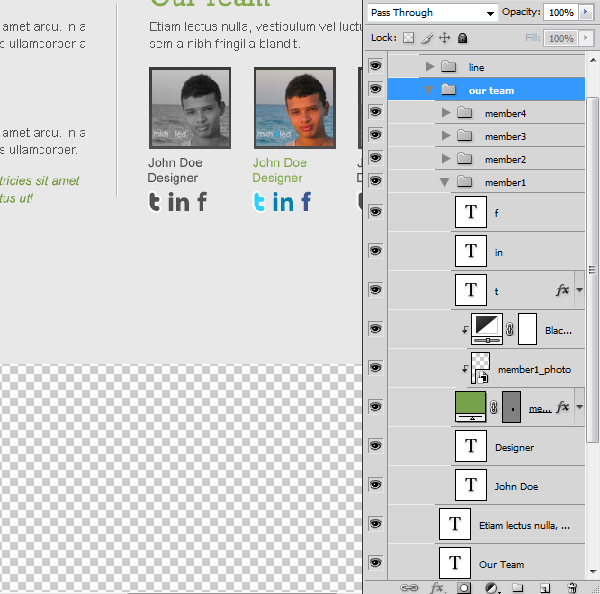This screenshot has height=594, width=600.
Task: Click the delete layer trash icon
Action: pos(572,587)
